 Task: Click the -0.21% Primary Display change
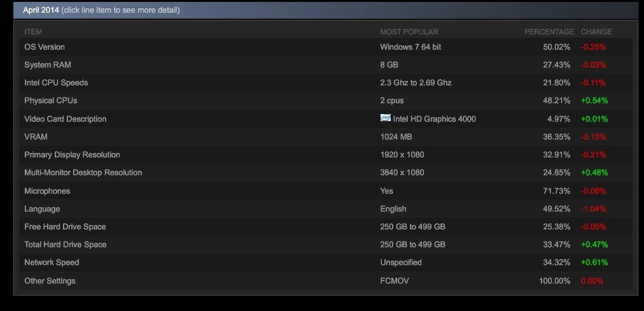(594, 155)
